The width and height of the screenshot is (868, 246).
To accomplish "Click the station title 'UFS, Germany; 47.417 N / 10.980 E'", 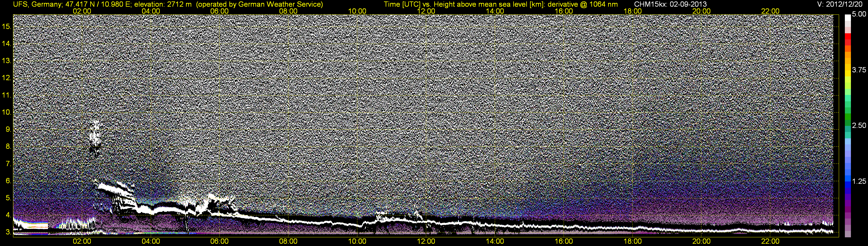I will click(x=72, y=4).
